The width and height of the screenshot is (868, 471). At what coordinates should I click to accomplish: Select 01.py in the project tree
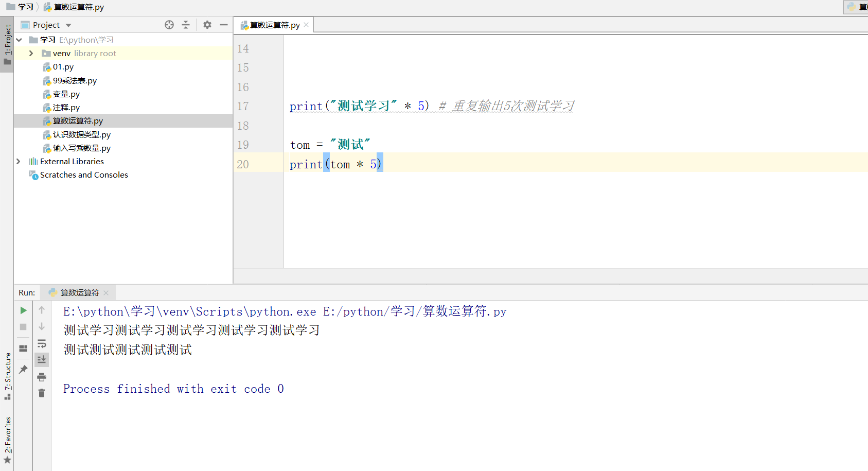[x=63, y=67]
